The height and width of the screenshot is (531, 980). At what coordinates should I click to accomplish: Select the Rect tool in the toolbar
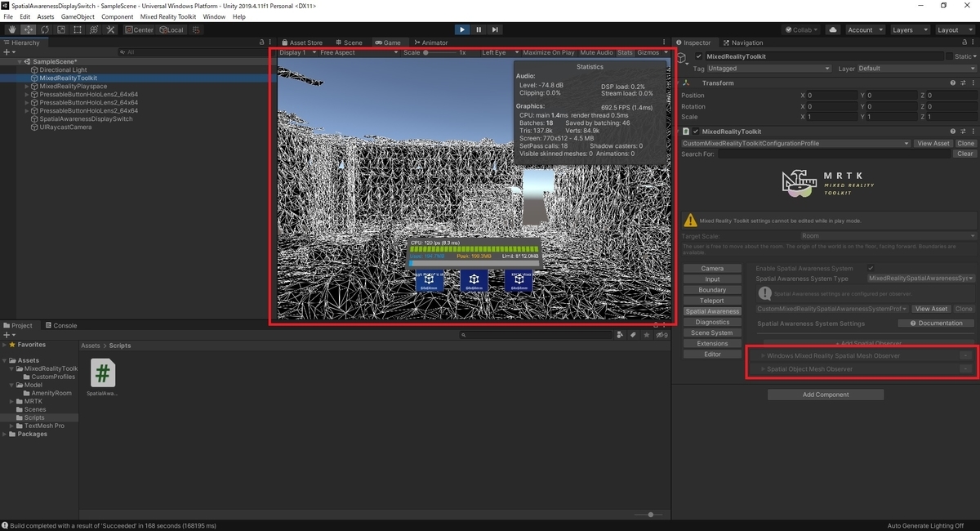click(78, 29)
